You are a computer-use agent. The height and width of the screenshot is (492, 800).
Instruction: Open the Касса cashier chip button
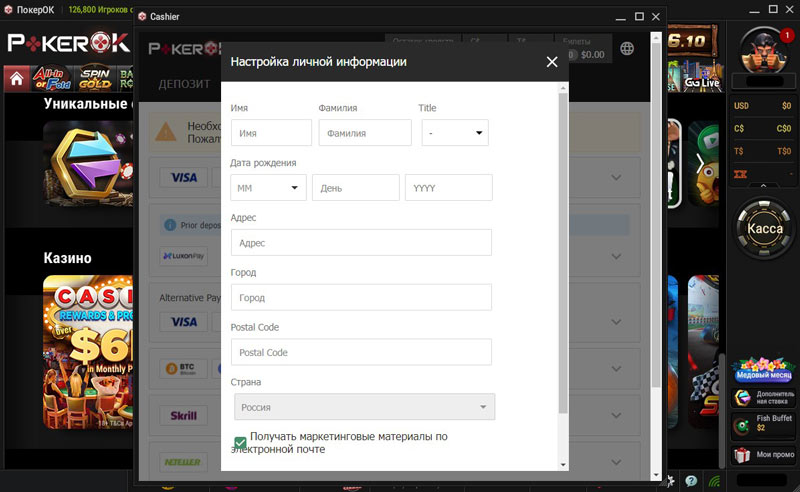pos(764,228)
